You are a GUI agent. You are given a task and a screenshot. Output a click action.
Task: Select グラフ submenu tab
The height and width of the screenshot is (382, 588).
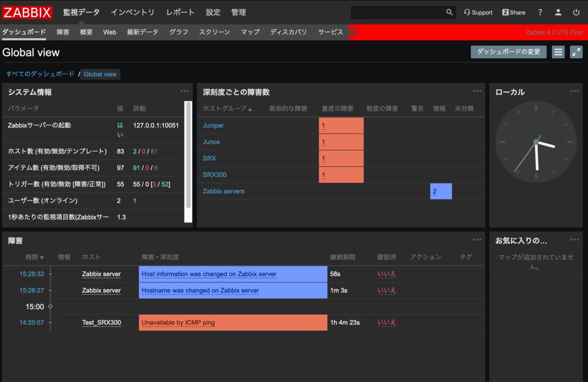coord(179,32)
